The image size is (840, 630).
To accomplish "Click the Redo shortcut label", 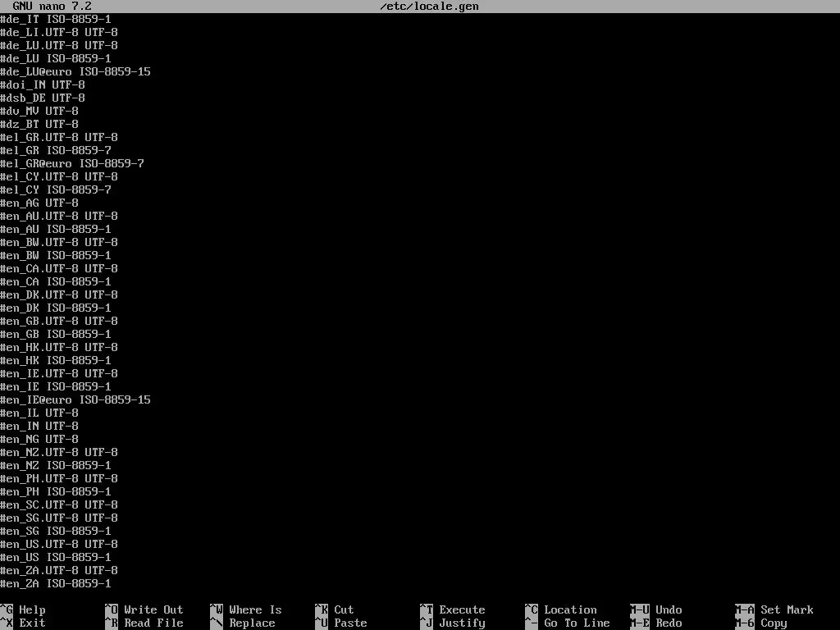I will click(669, 623).
